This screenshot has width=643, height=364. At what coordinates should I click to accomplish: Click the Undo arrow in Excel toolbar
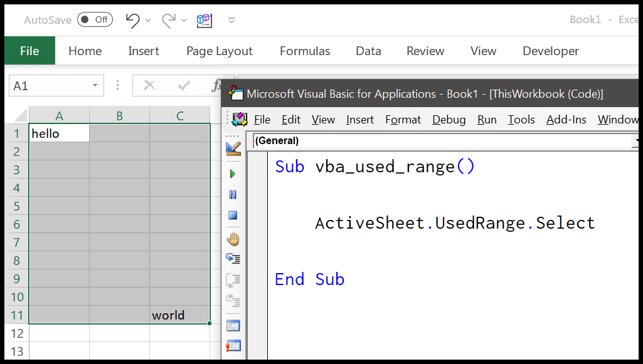[132, 20]
